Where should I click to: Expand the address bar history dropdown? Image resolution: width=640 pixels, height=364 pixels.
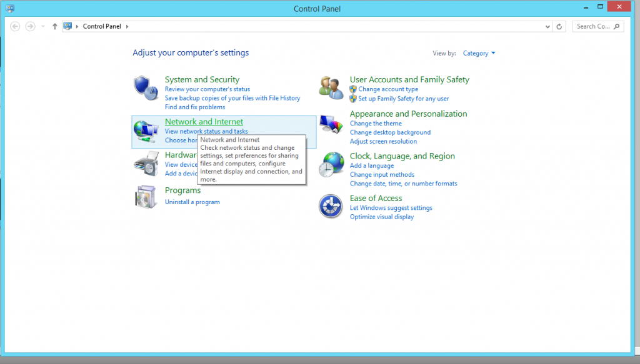point(548,26)
